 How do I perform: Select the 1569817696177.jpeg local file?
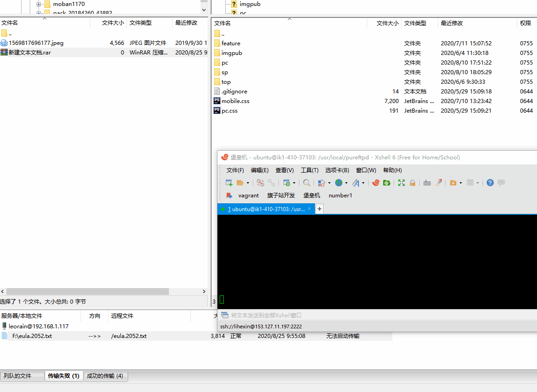104,43
